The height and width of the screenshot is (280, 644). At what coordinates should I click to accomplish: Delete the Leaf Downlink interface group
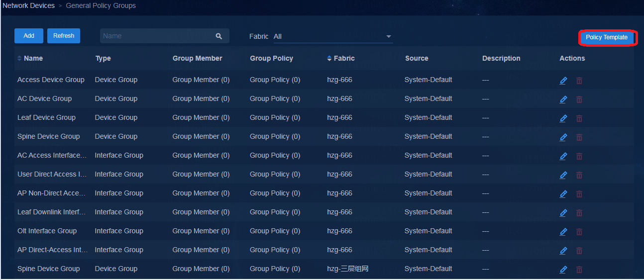pyautogui.click(x=579, y=213)
